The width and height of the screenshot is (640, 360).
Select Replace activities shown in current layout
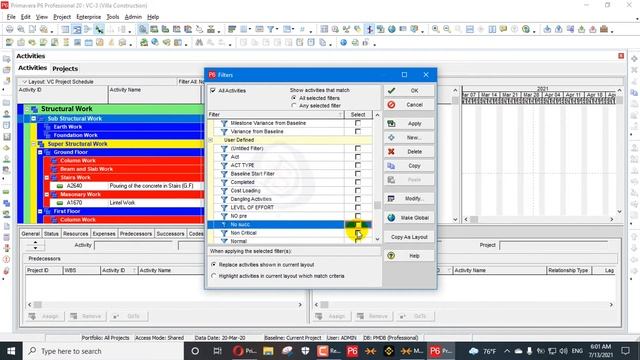tap(213, 264)
